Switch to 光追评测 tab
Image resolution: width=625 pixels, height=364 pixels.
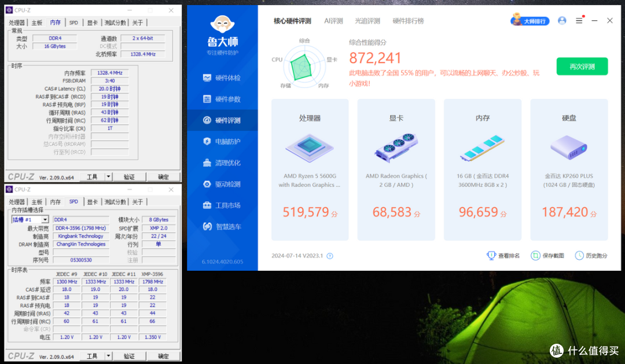(367, 21)
